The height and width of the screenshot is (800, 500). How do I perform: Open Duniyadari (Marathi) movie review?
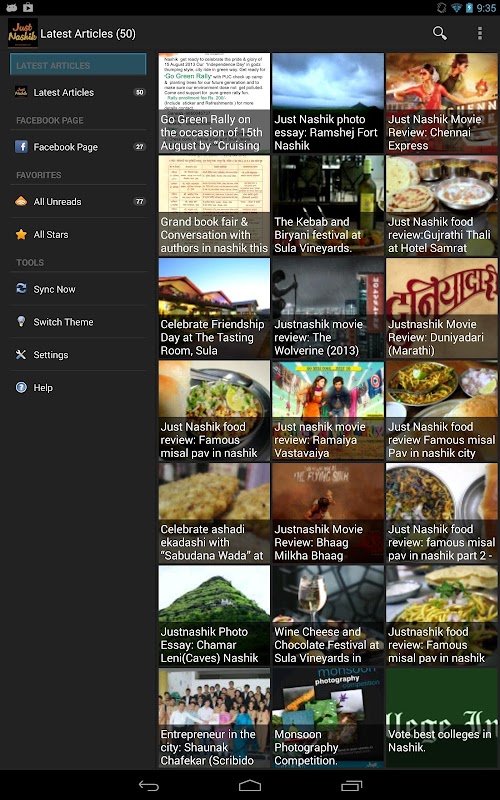coord(442,308)
